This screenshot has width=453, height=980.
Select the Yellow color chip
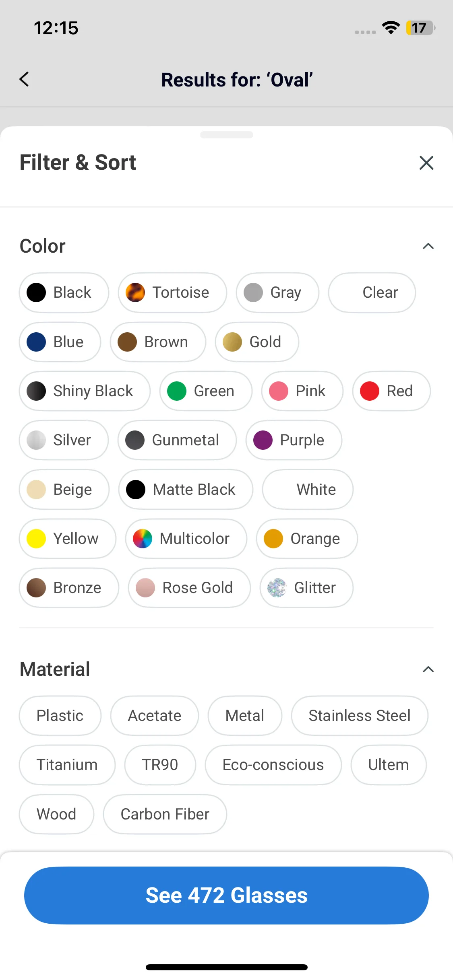[x=68, y=539]
